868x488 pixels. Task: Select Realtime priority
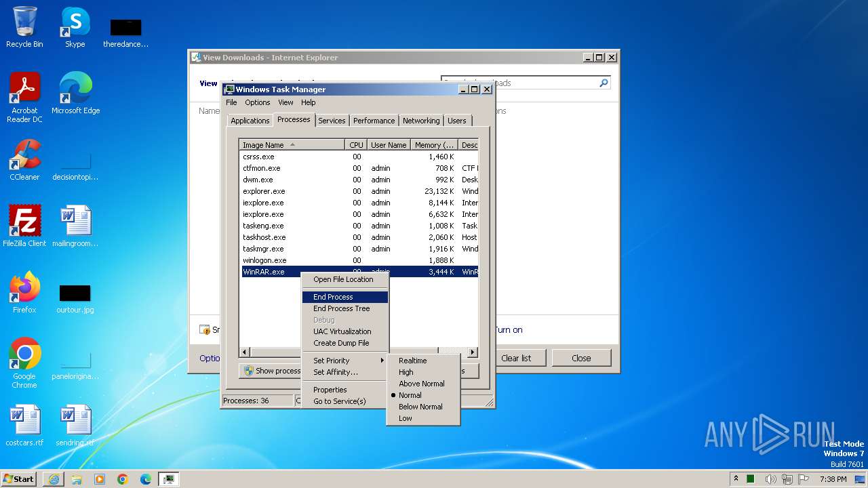tap(423, 361)
